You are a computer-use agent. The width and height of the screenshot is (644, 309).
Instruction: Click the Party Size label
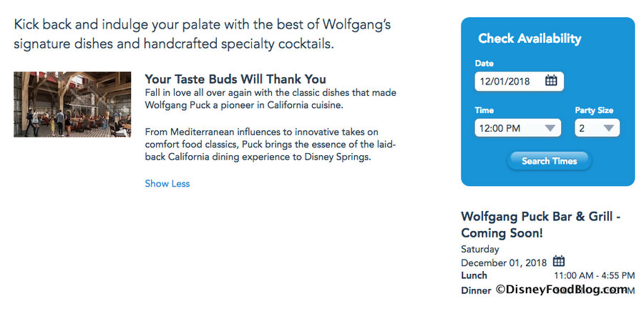tap(594, 111)
